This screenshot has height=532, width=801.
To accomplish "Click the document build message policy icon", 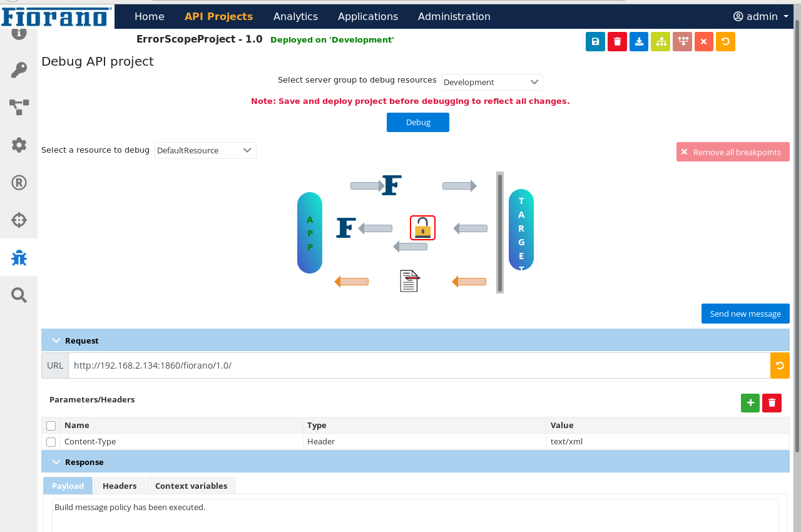I will click(x=409, y=281).
